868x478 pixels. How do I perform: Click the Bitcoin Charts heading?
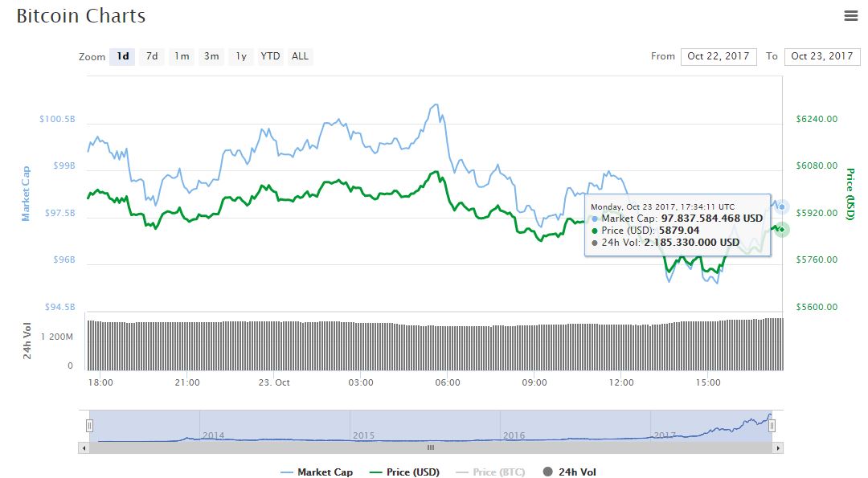click(81, 15)
